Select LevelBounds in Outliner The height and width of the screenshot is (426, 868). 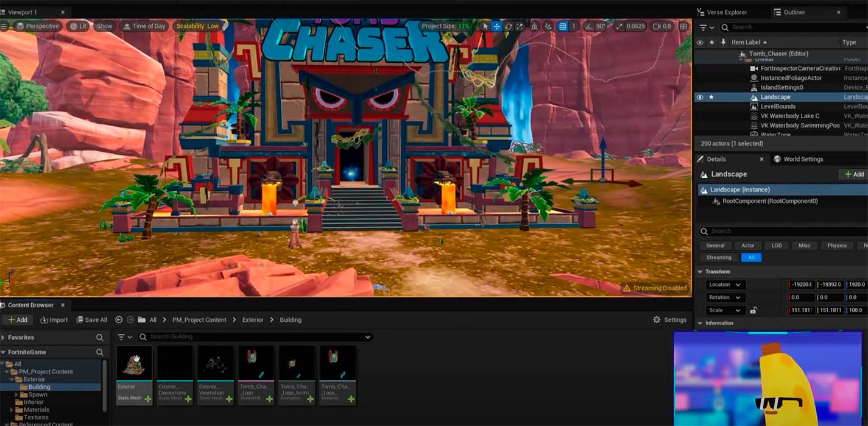(x=778, y=106)
